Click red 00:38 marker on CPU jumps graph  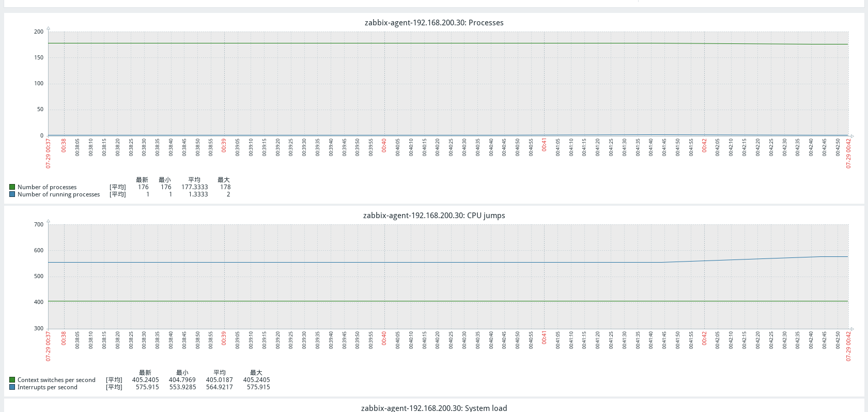[64, 338]
